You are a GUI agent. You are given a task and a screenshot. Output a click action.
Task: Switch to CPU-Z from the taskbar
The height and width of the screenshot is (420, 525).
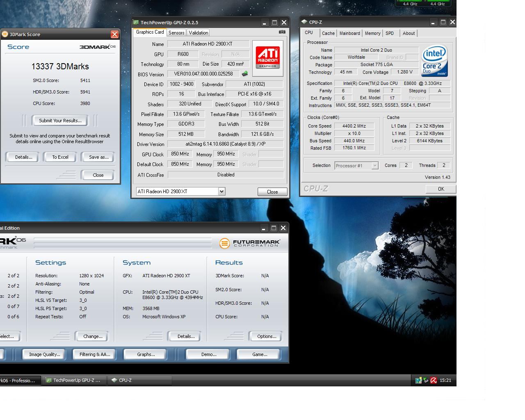139,381
